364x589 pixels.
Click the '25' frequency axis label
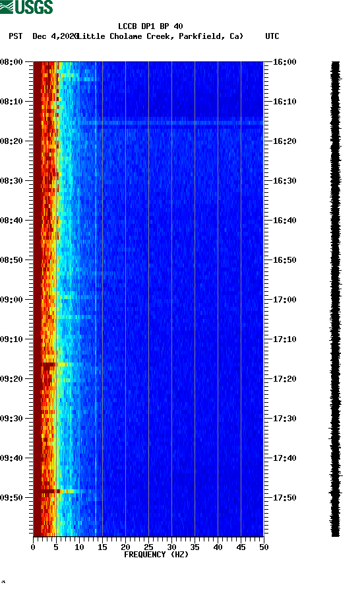click(148, 547)
